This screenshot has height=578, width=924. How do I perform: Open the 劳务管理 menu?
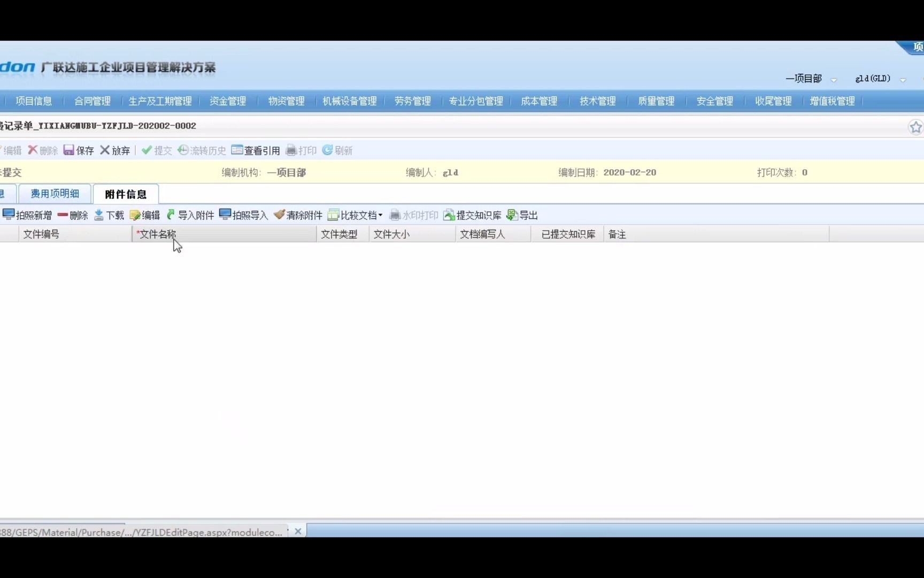coord(413,101)
